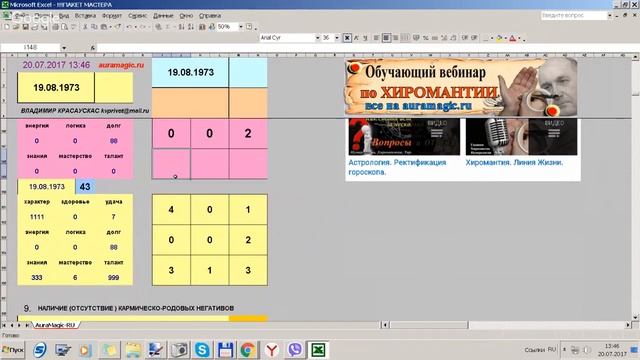Open Skype from the taskbar
This screenshot has height=360, width=640.
point(202,350)
